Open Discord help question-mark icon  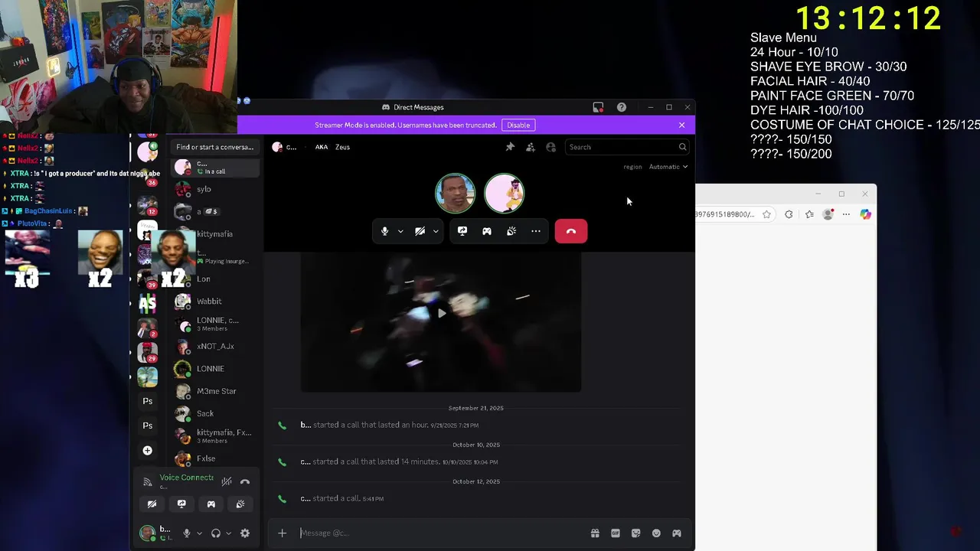coord(622,107)
